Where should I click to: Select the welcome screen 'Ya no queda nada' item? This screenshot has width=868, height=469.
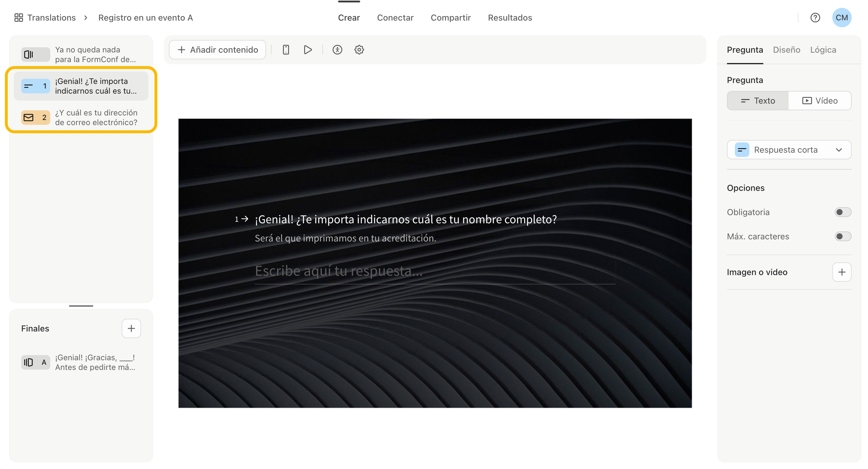(81, 54)
